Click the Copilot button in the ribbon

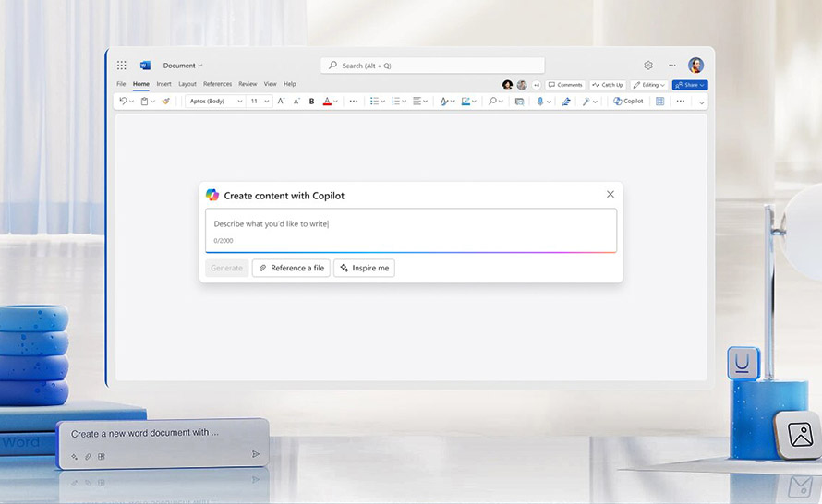coord(629,102)
